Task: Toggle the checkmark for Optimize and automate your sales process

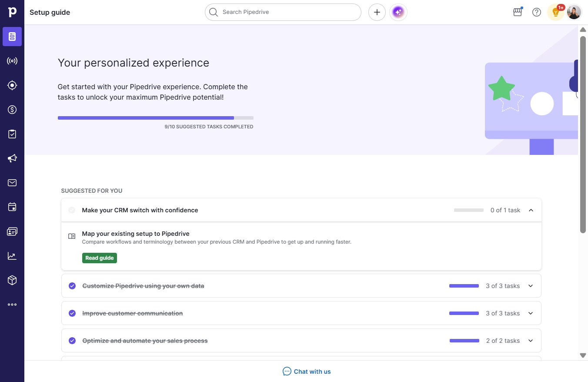Action: point(72,341)
